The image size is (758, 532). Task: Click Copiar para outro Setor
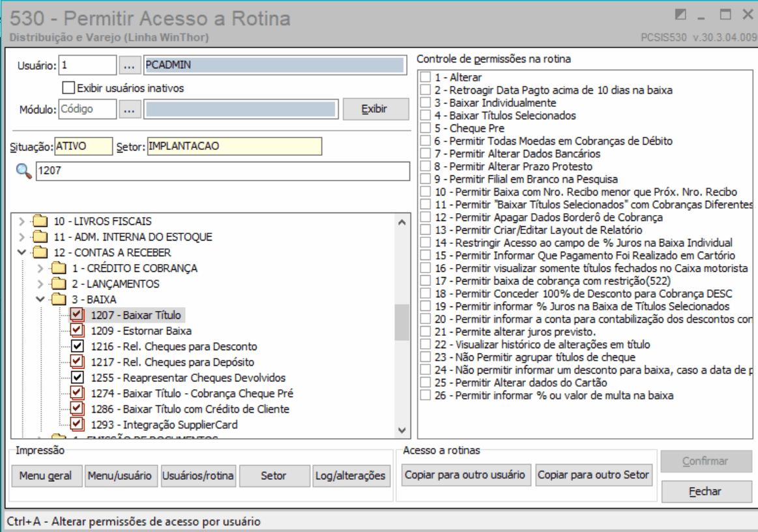(x=593, y=475)
